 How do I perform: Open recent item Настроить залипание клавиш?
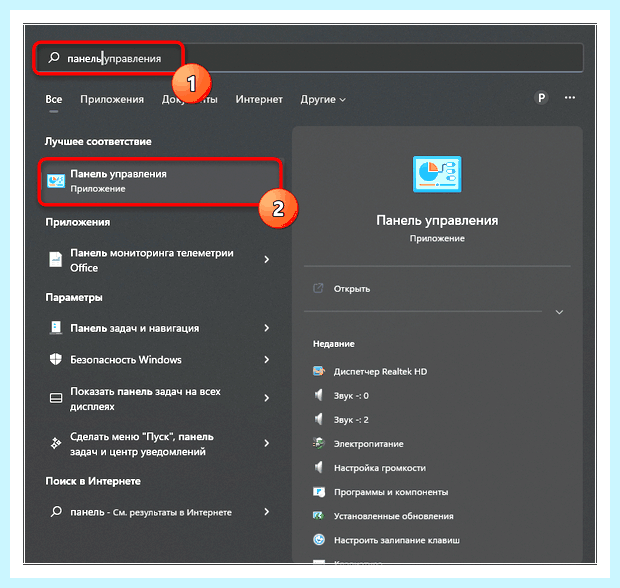pos(397,540)
